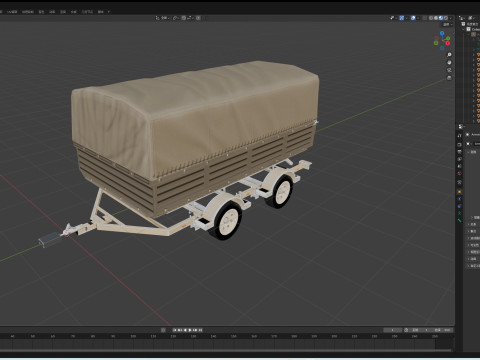
Task: Switch to the UV Editing workspace tab
Action: (12, 12)
